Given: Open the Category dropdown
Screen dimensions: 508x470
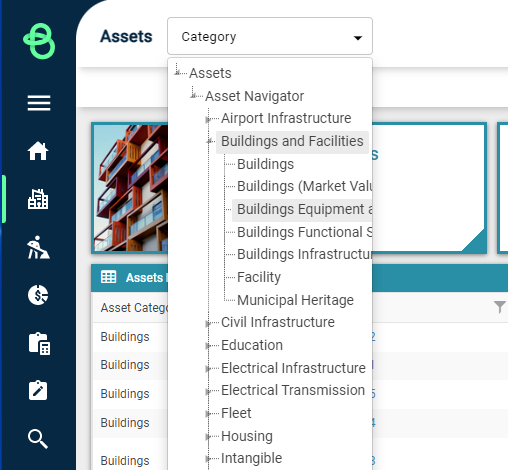Looking at the screenshot, I should (270, 36).
